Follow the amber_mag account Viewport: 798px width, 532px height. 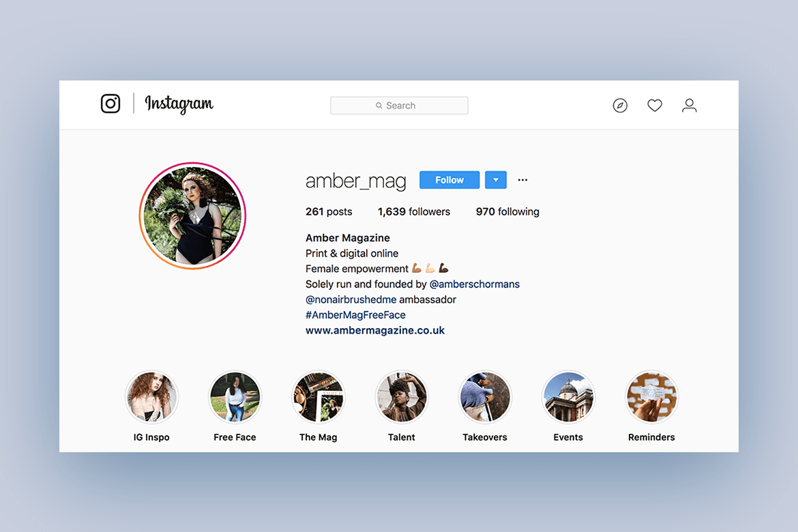coord(449,179)
